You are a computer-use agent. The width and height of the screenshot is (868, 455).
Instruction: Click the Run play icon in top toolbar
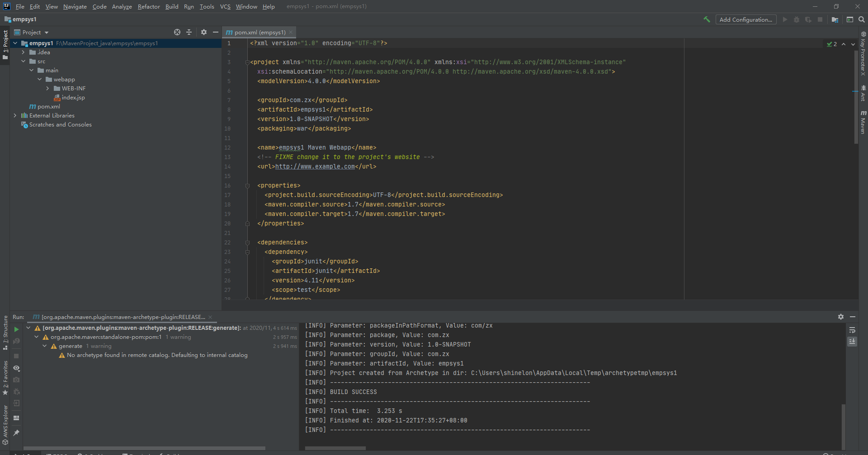(785, 19)
